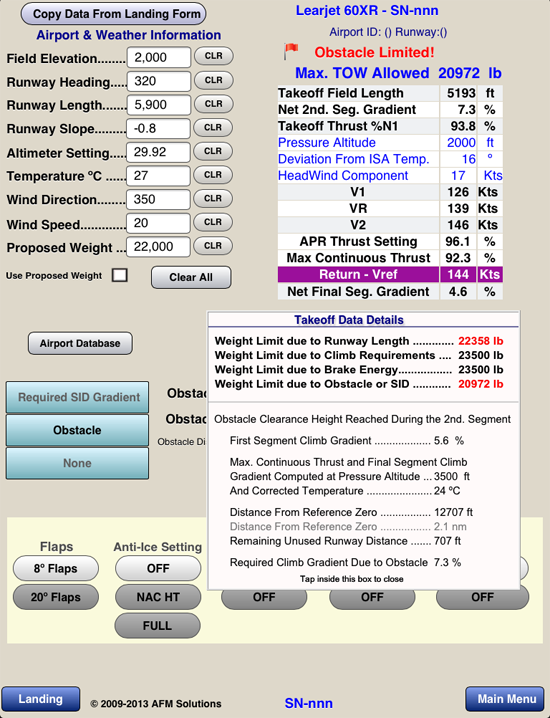This screenshot has width=550, height=718.
Task: Go to the Landing page
Action: click(x=40, y=699)
